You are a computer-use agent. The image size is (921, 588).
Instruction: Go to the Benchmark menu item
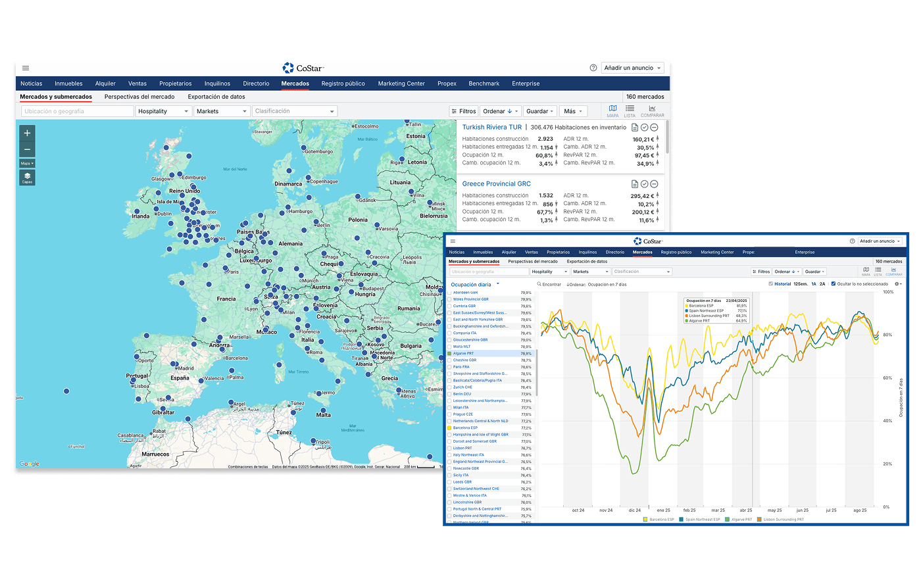[x=484, y=84]
